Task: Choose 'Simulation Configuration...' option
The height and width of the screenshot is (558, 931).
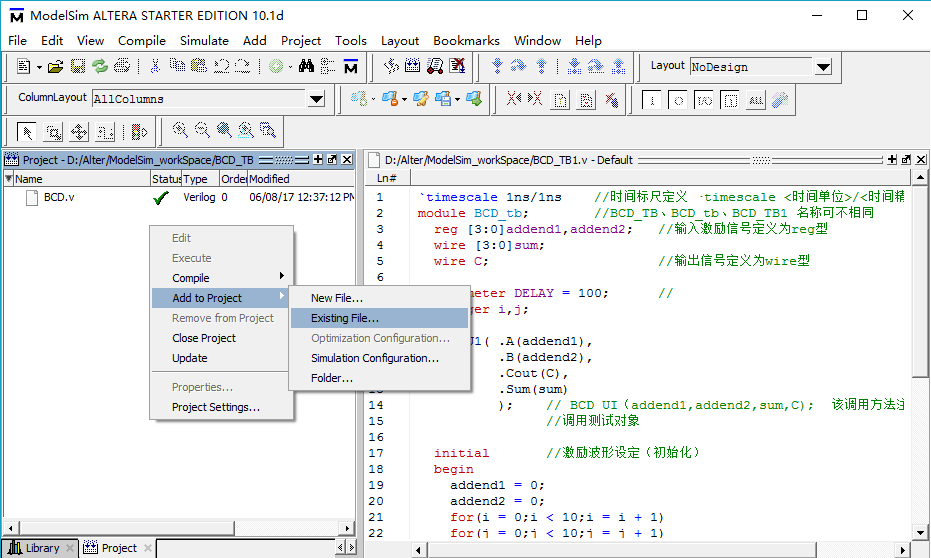Action: click(379, 358)
